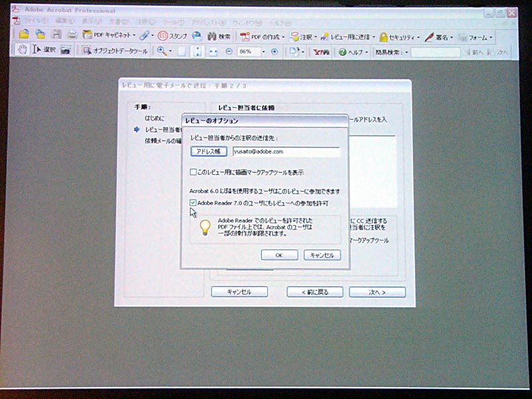Click the アドレス帳 button

click(x=209, y=152)
